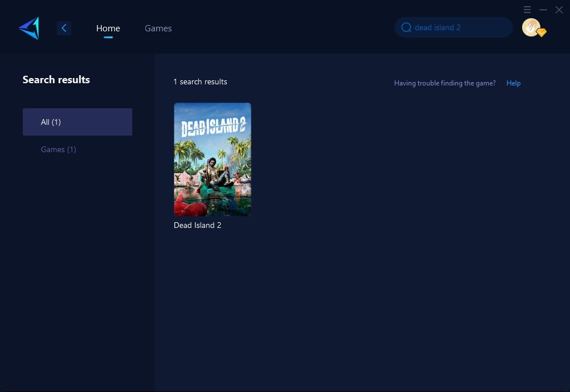Select the Games (1) filter
The image size is (570, 392).
pos(59,149)
